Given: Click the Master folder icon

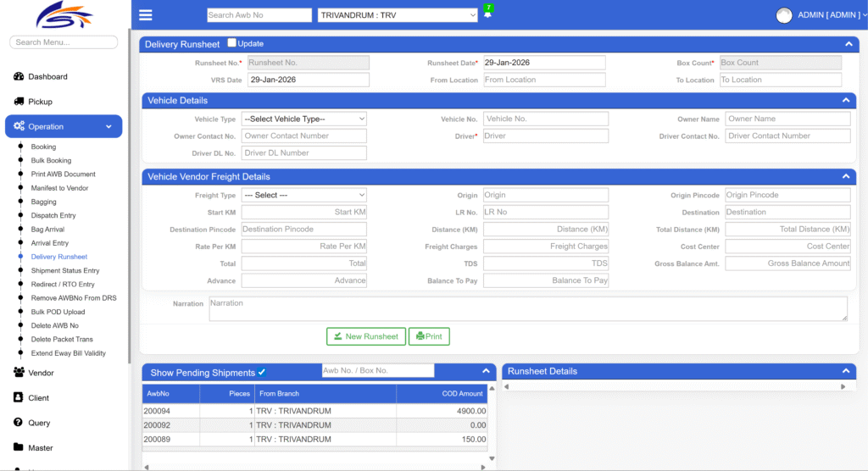Looking at the screenshot, I should click(x=19, y=448).
